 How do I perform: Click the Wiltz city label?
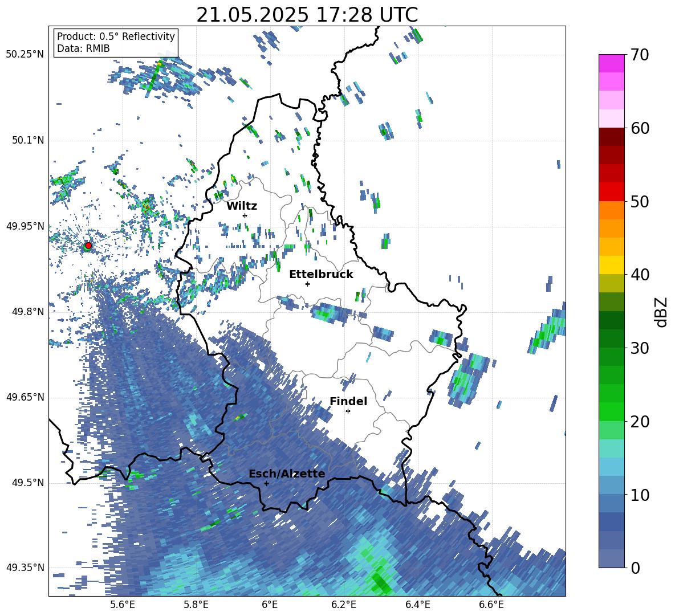(242, 206)
